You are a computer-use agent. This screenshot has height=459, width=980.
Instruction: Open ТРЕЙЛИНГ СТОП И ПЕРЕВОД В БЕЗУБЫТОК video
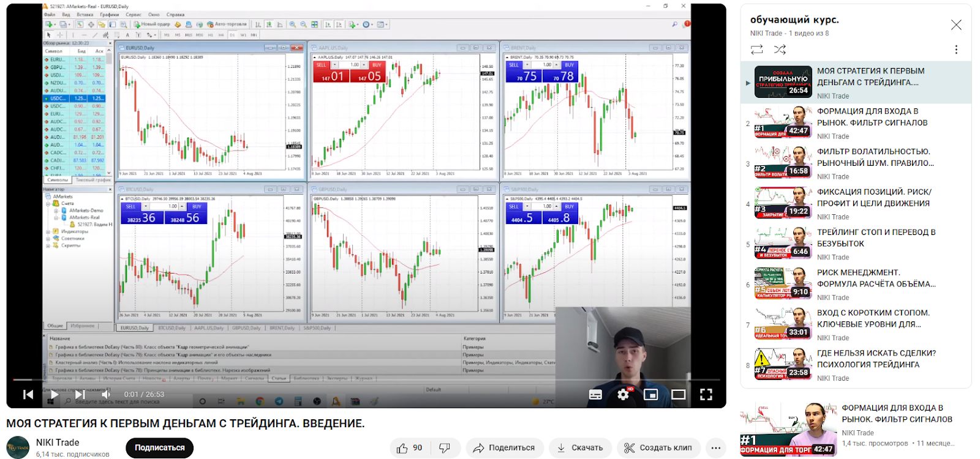tap(856, 244)
